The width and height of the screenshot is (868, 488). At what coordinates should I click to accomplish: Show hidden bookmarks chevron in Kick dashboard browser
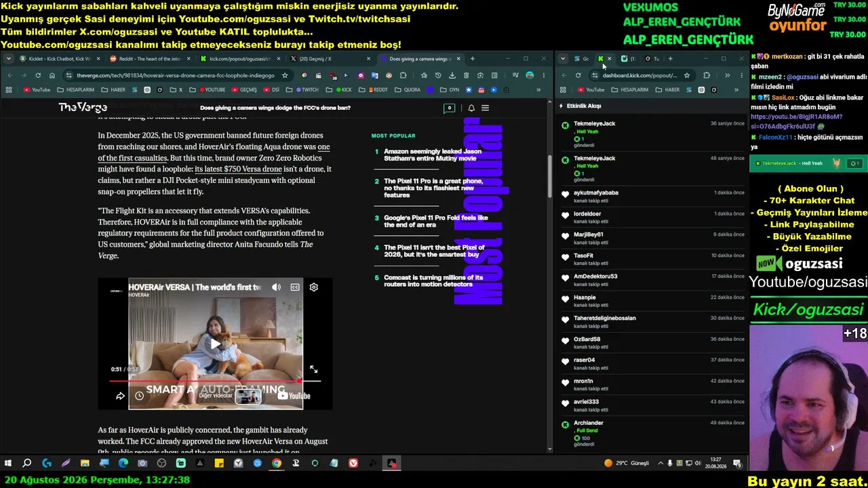(736, 89)
